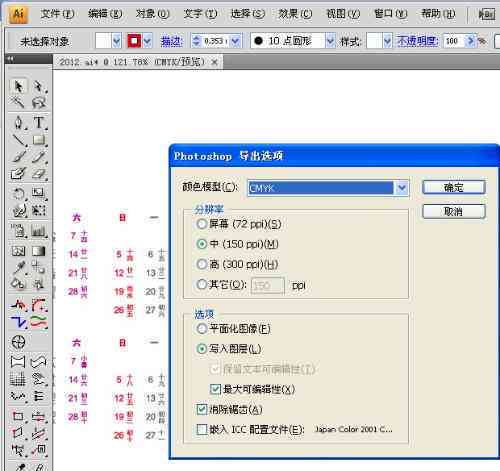
Task: Open stroke color swatch dropdown arrow
Action: point(147,41)
